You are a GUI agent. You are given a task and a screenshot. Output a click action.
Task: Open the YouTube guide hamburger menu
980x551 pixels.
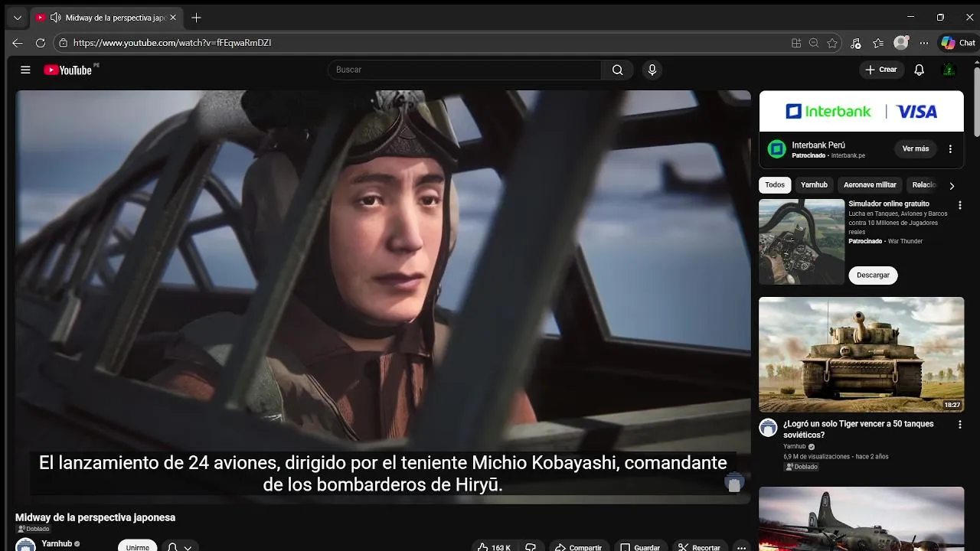click(25, 70)
